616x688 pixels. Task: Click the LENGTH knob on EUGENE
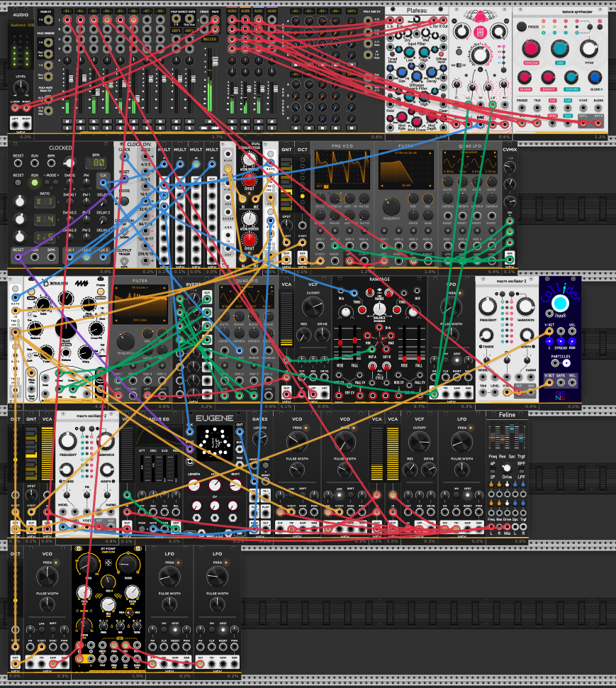coord(194,485)
